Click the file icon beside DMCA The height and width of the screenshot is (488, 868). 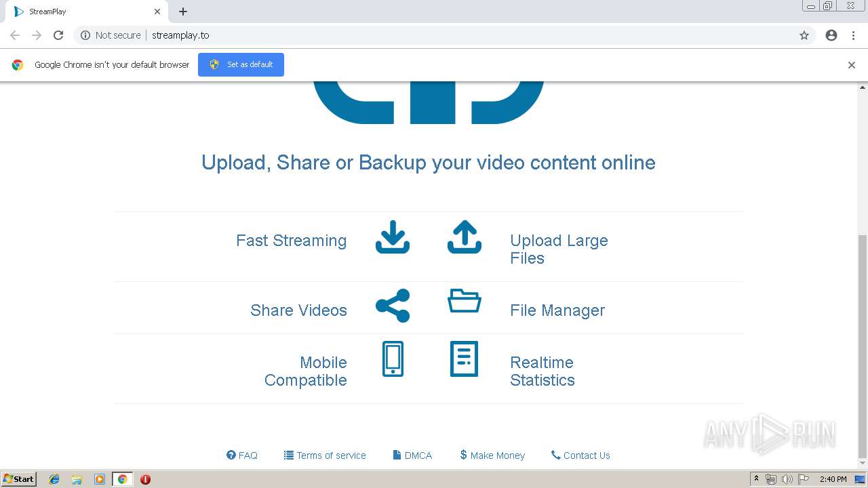point(397,455)
